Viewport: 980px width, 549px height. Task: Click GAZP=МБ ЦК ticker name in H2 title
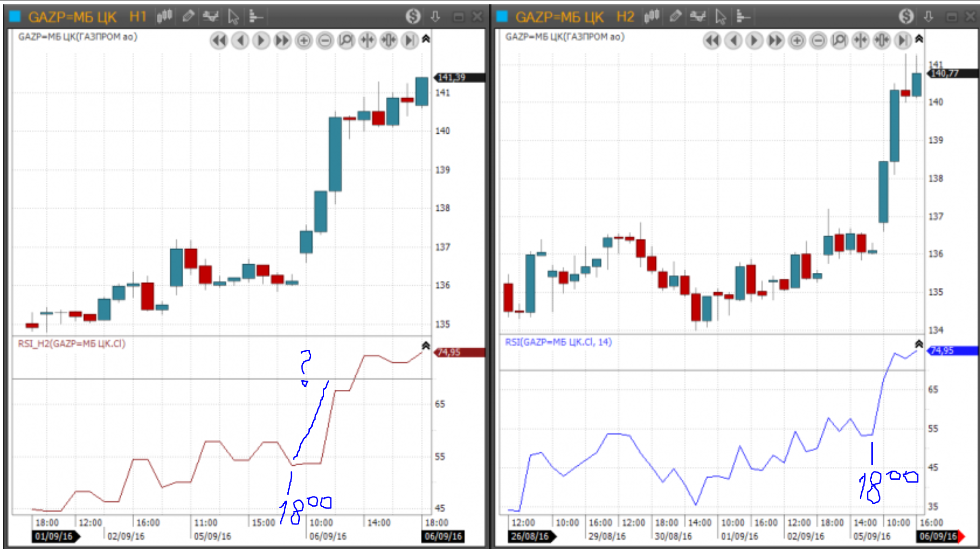pyautogui.click(x=559, y=17)
